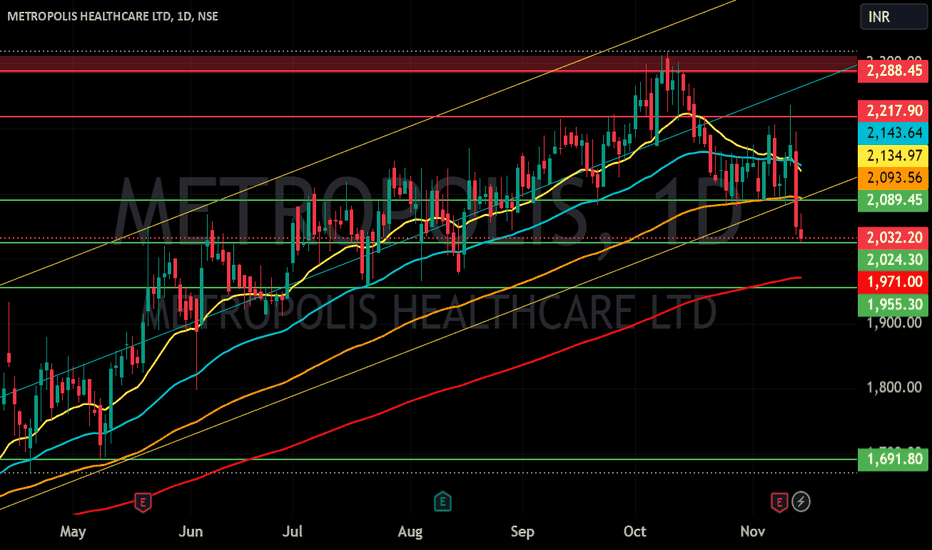The height and width of the screenshot is (550, 932).
Task: Click the lightning bolt event icon
Action: 801,502
